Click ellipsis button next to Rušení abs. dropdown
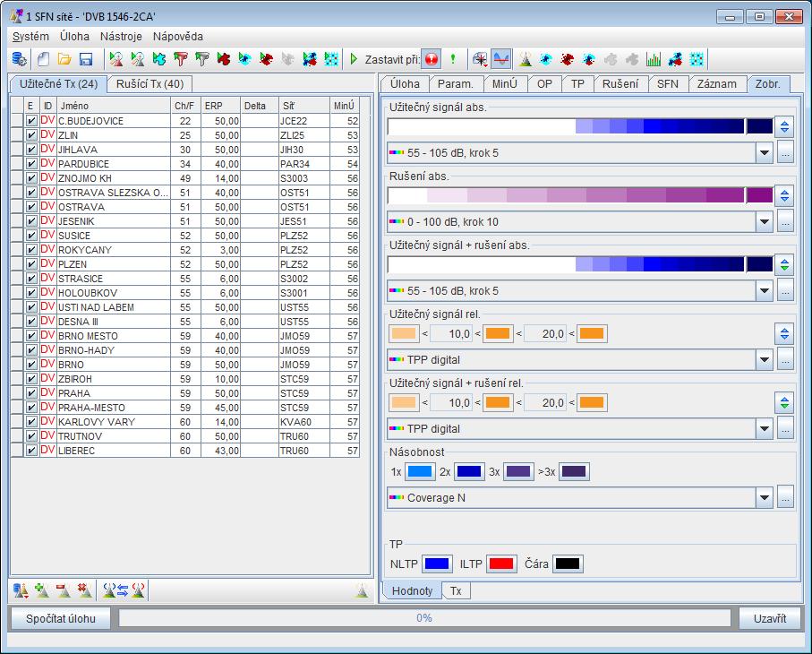This screenshot has width=812, height=654. pyautogui.click(x=785, y=222)
